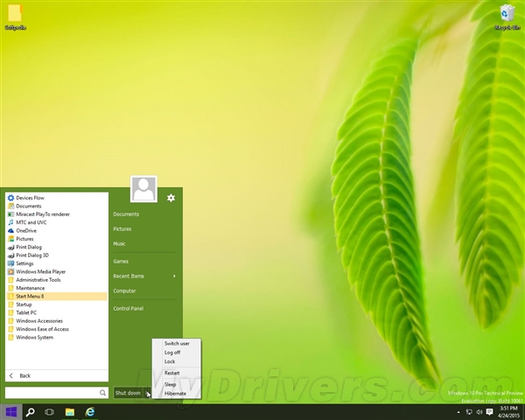This screenshot has width=525, height=420.
Task: Click the Shut down button
Action: 129,393
